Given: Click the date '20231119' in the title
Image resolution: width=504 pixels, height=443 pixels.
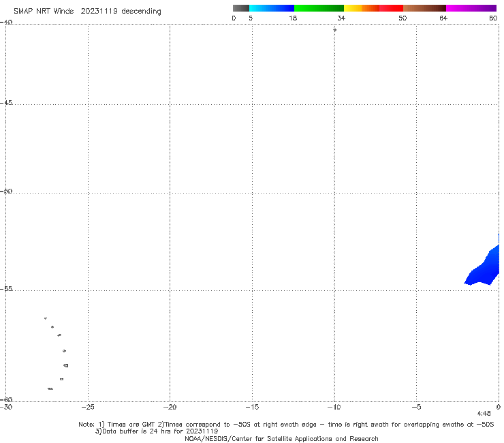Looking at the screenshot, I should tap(99, 11).
